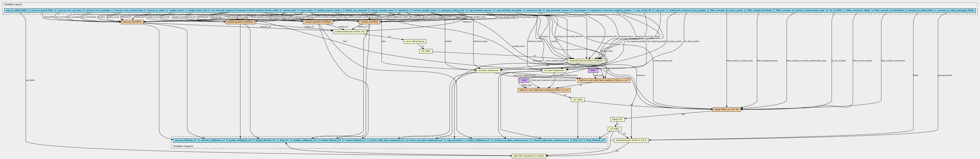This screenshot has width=980, height=159.
Task: Open the strelka workflow step
Action: pos(369,22)
